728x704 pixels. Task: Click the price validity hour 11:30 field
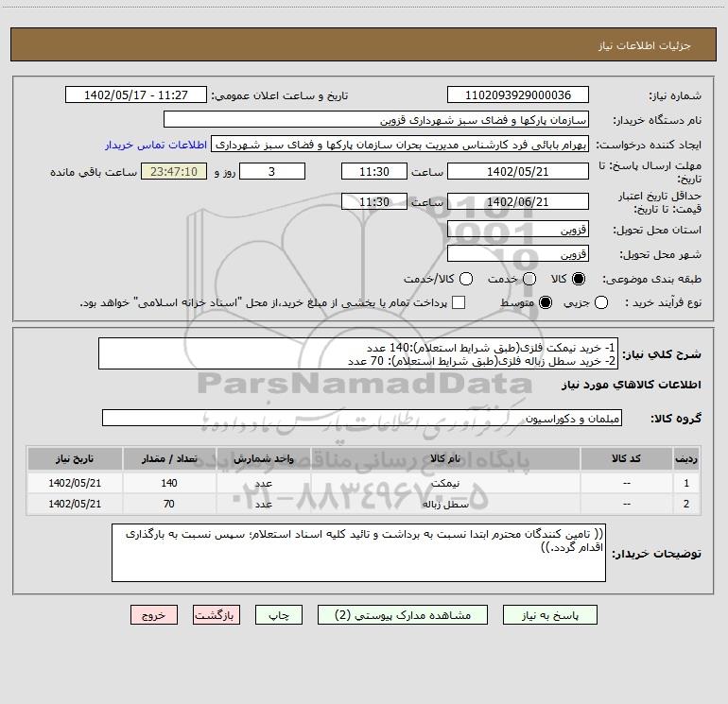(x=374, y=201)
